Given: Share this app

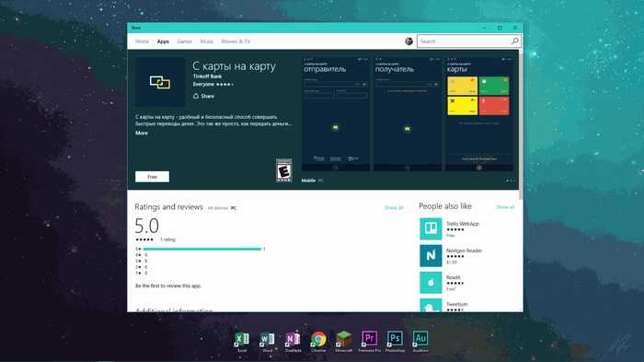Looking at the screenshot, I should [x=203, y=96].
